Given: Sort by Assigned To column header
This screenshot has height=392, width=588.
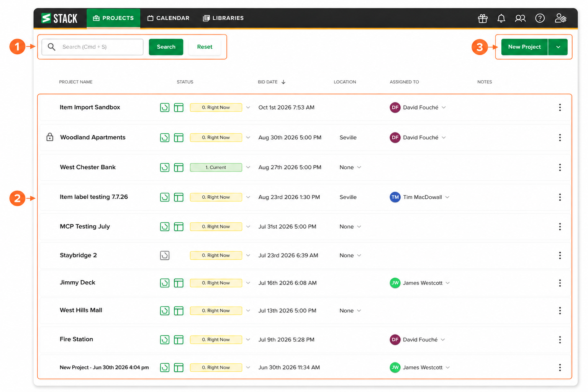Looking at the screenshot, I should [404, 82].
